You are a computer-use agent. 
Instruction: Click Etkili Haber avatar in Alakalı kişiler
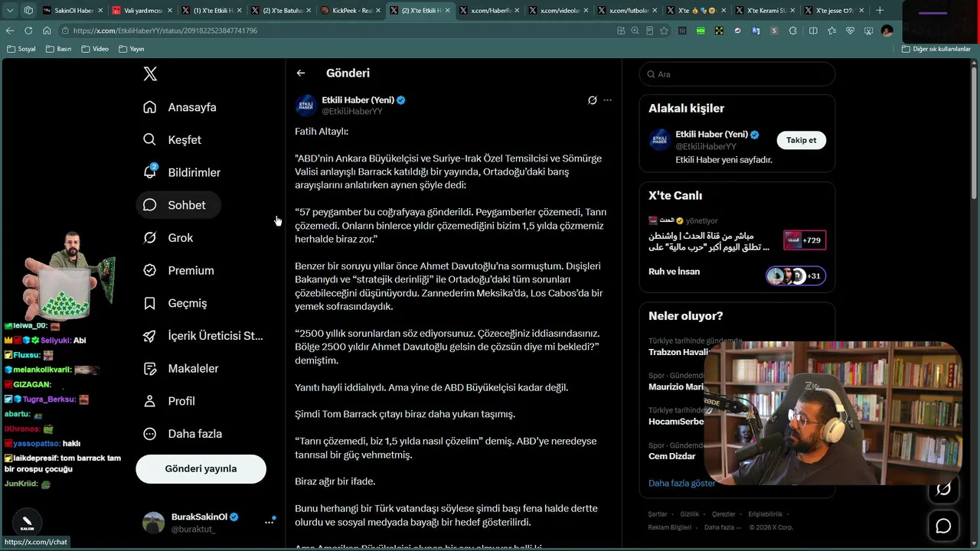(660, 140)
